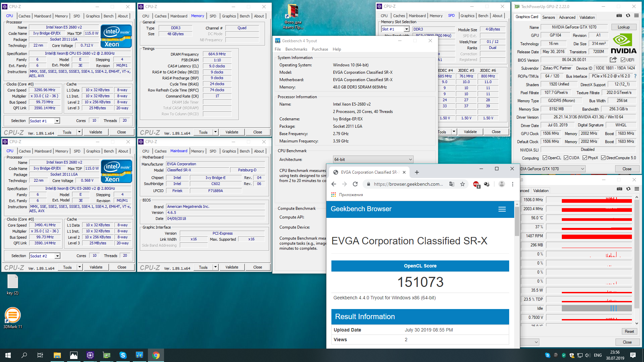Open the Windows Start menu

click(x=8, y=355)
